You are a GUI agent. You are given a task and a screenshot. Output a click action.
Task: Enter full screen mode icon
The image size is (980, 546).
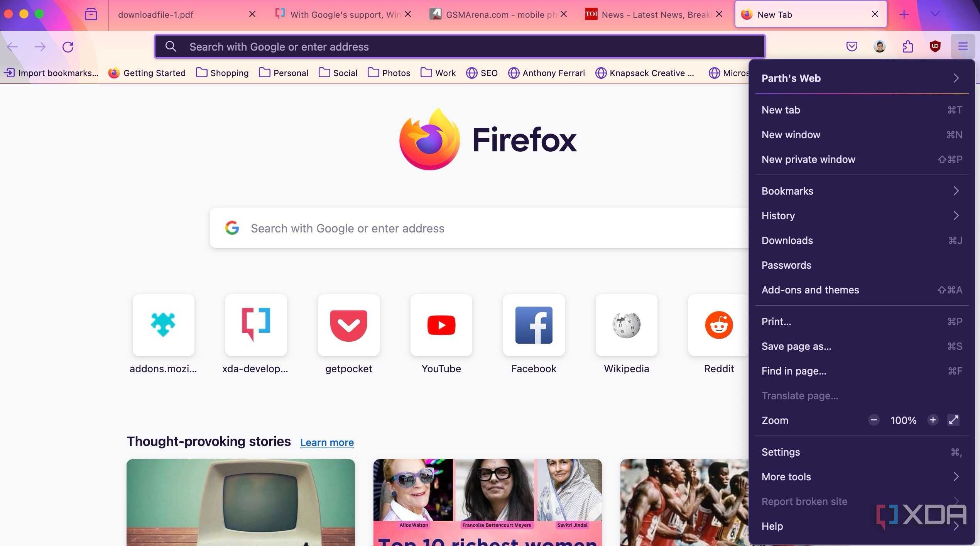click(953, 420)
